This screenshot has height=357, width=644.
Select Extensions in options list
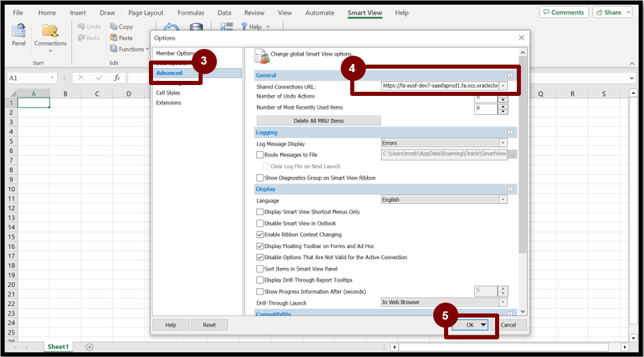click(x=168, y=103)
